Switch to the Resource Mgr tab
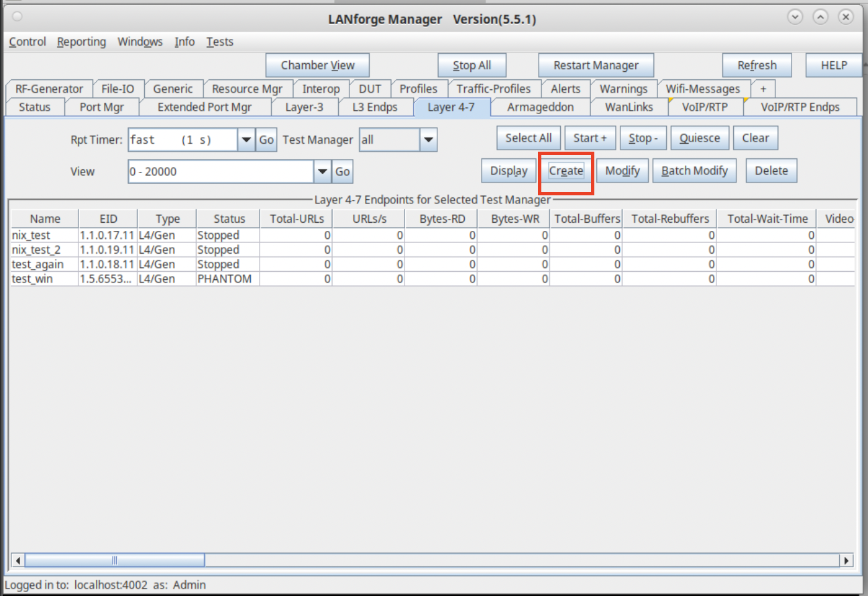The width and height of the screenshot is (868, 596). [248, 89]
